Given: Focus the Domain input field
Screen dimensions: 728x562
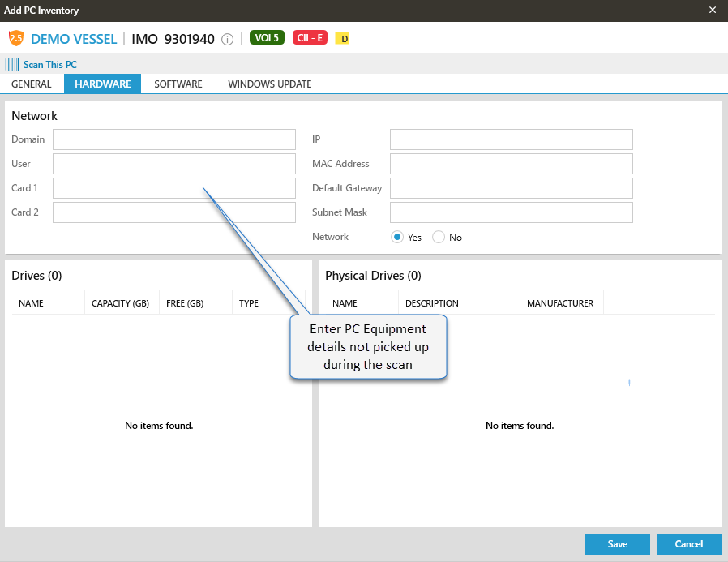Looking at the screenshot, I should click(174, 139).
